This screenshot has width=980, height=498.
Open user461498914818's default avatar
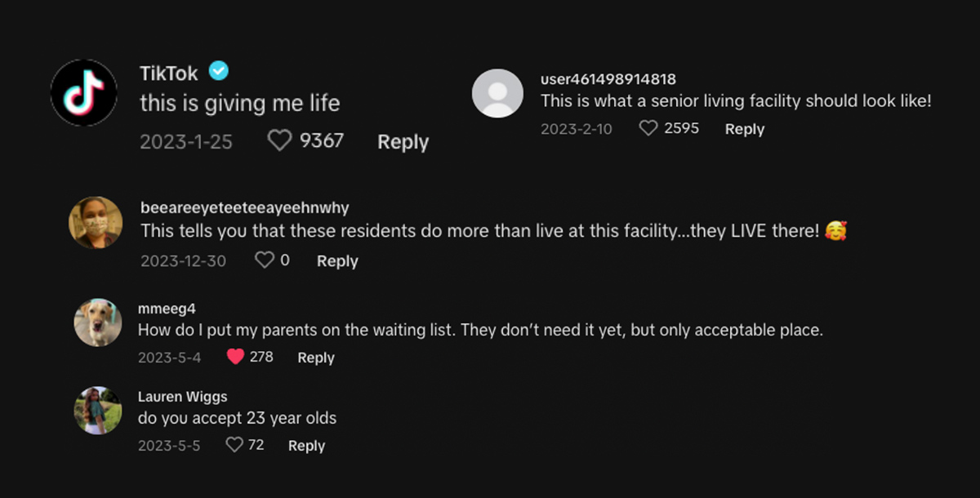click(497, 93)
